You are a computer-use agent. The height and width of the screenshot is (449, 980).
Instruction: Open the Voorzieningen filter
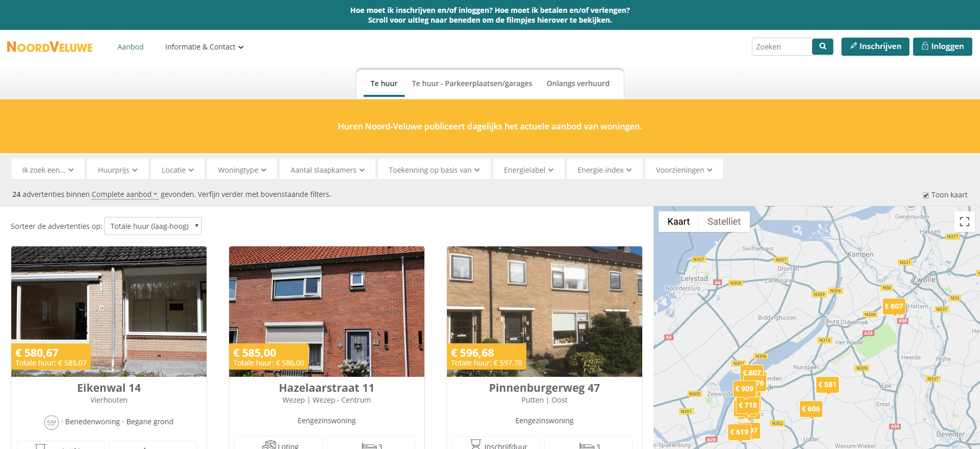684,170
